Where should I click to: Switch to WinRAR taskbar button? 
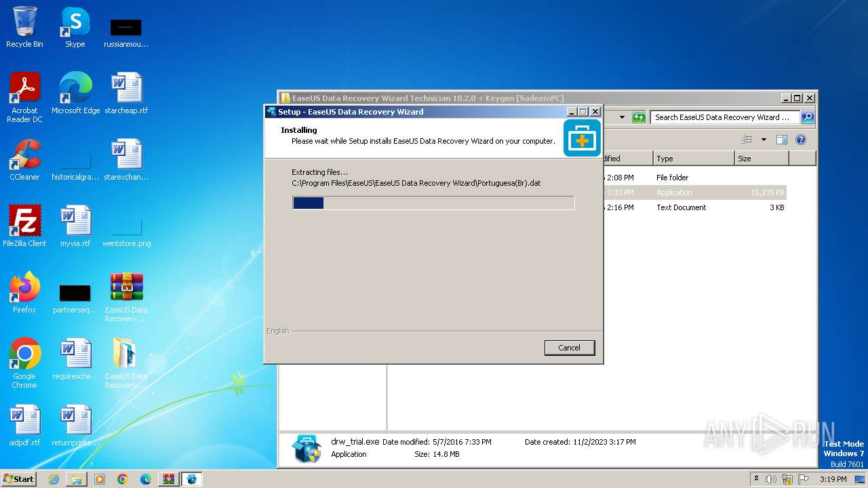point(168,479)
